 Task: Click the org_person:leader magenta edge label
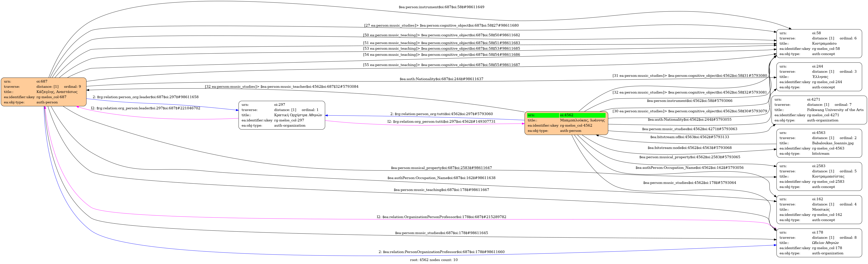pyautogui.click(x=146, y=108)
